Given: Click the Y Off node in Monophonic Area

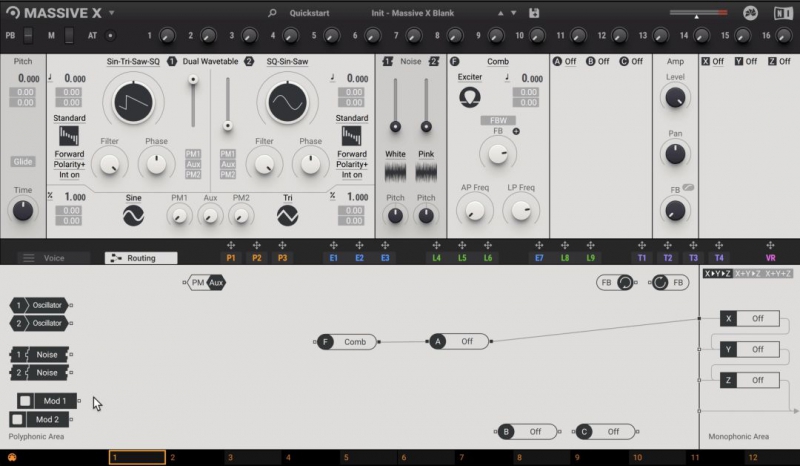Looking at the screenshot, I should (x=749, y=349).
